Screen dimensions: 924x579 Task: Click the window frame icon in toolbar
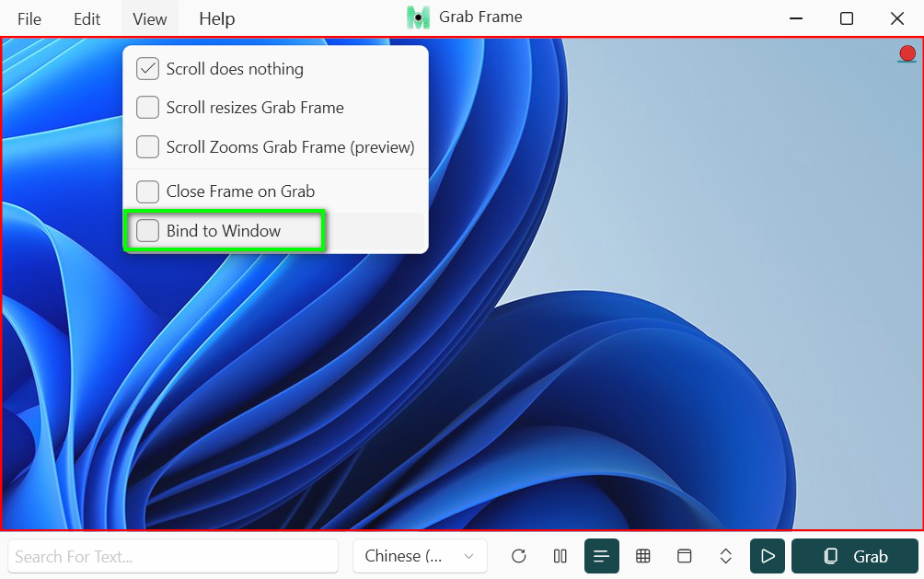pos(685,556)
